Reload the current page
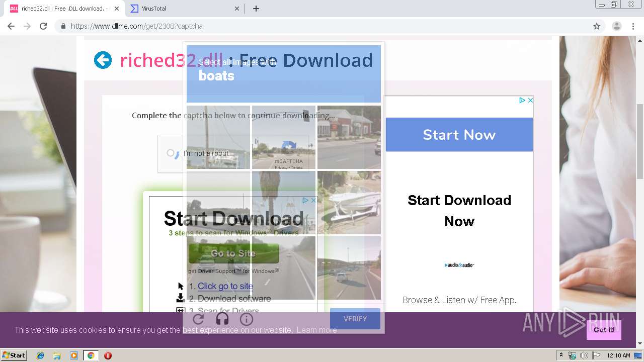Image resolution: width=644 pixels, height=362 pixels. point(43,26)
